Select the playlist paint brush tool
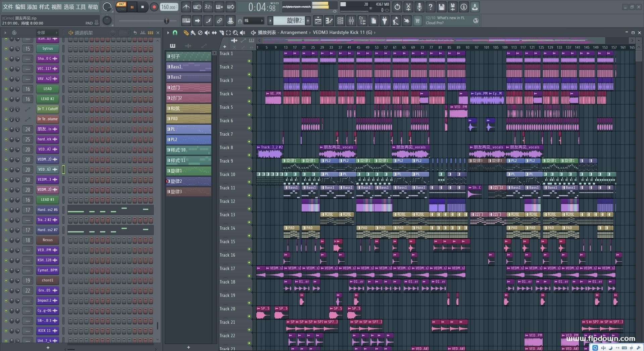 (193, 33)
